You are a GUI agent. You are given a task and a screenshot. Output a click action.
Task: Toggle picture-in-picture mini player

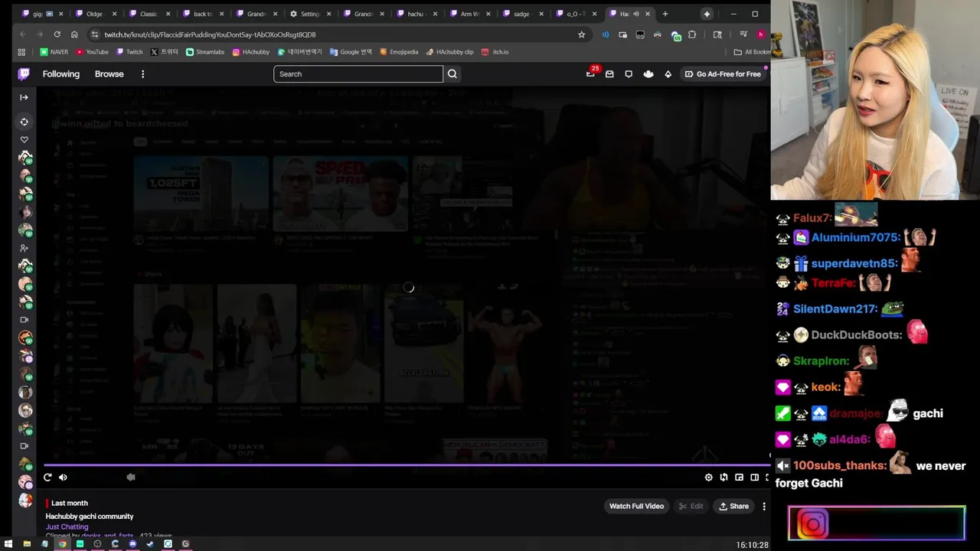[x=739, y=478]
